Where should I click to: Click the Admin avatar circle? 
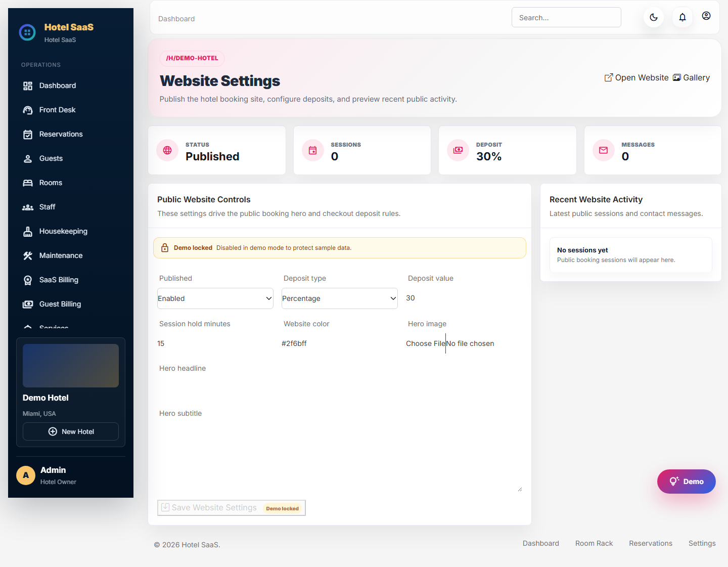point(26,475)
